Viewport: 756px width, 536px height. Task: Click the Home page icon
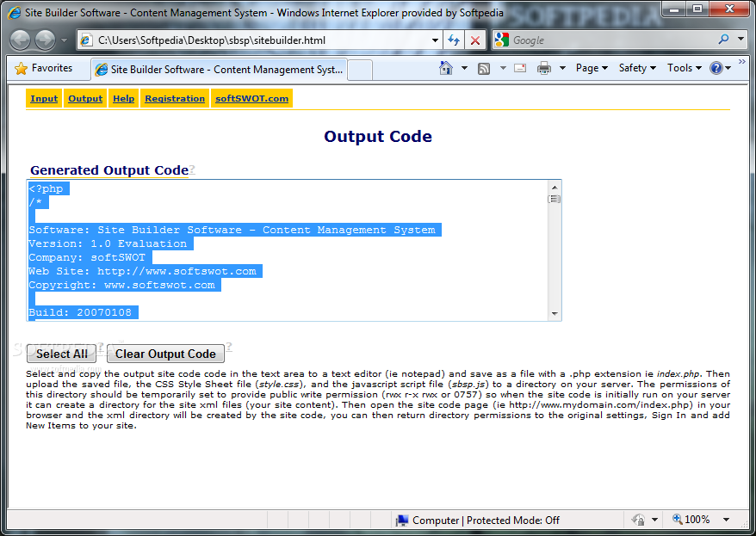pyautogui.click(x=446, y=68)
